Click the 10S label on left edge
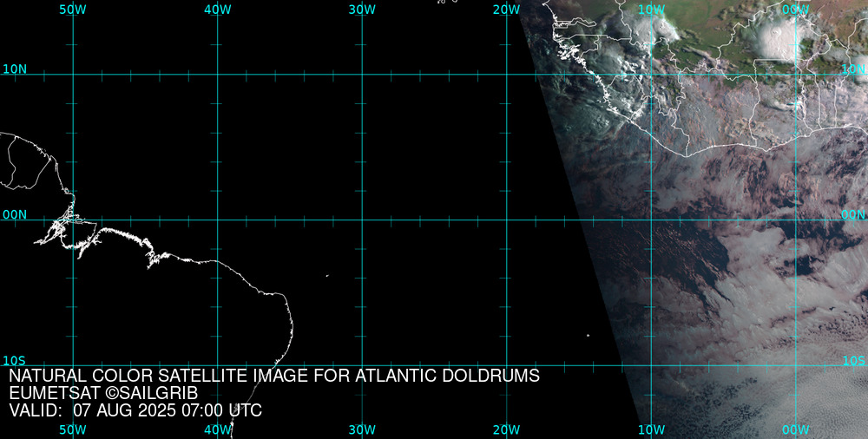868x439 pixels. click(x=15, y=361)
